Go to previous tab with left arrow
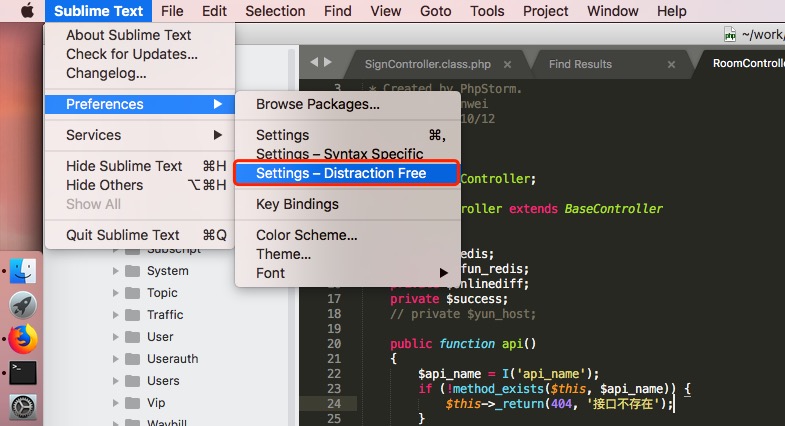 (x=314, y=62)
